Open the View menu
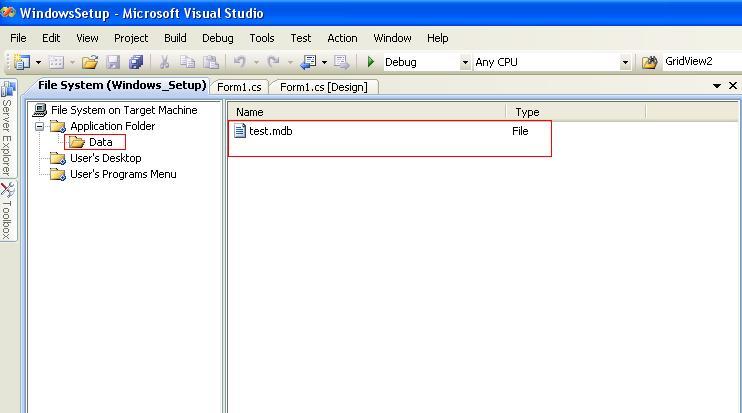The width and height of the screenshot is (742, 413). click(x=88, y=38)
